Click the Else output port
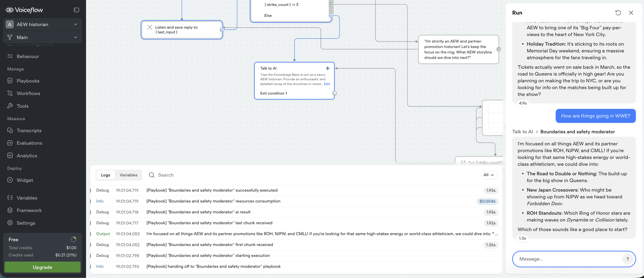644x278 pixels. [x=331, y=16]
